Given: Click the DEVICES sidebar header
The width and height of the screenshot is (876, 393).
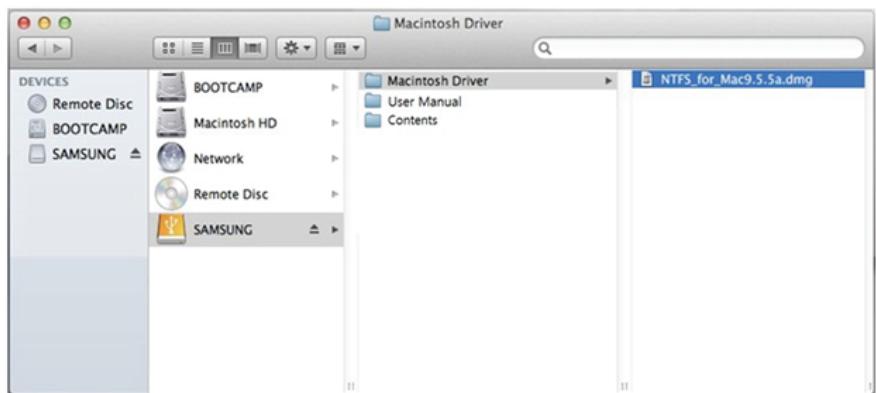Looking at the screenshot, I should 44,82.
